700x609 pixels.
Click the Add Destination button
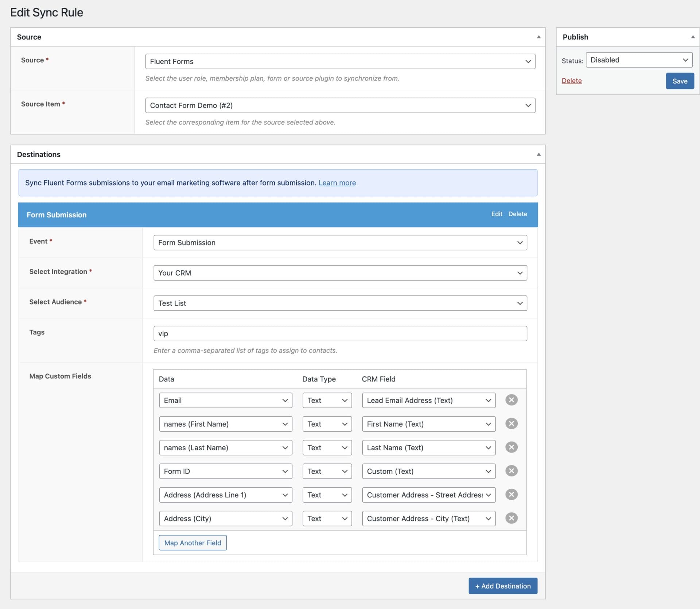503,586
